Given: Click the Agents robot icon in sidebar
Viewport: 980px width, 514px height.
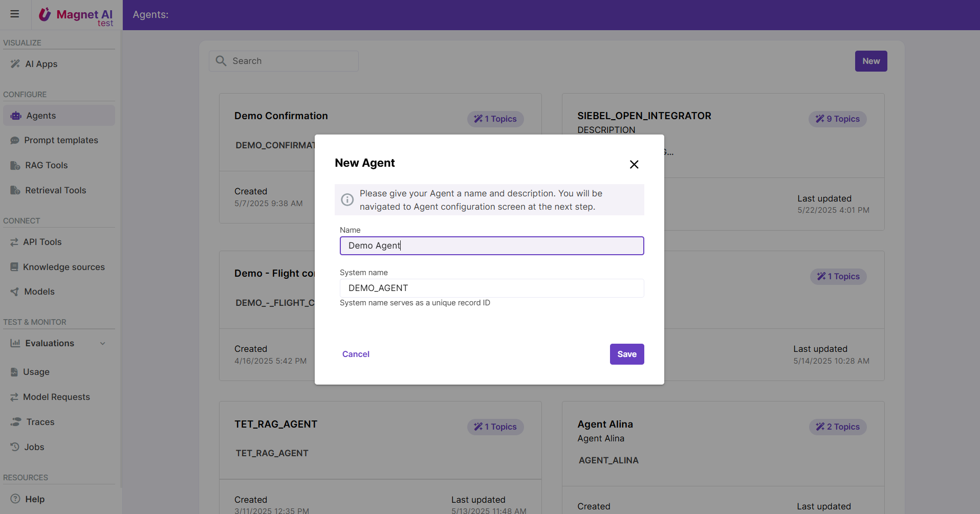Looking at the screenshot, I should click(x=16, y=116).
